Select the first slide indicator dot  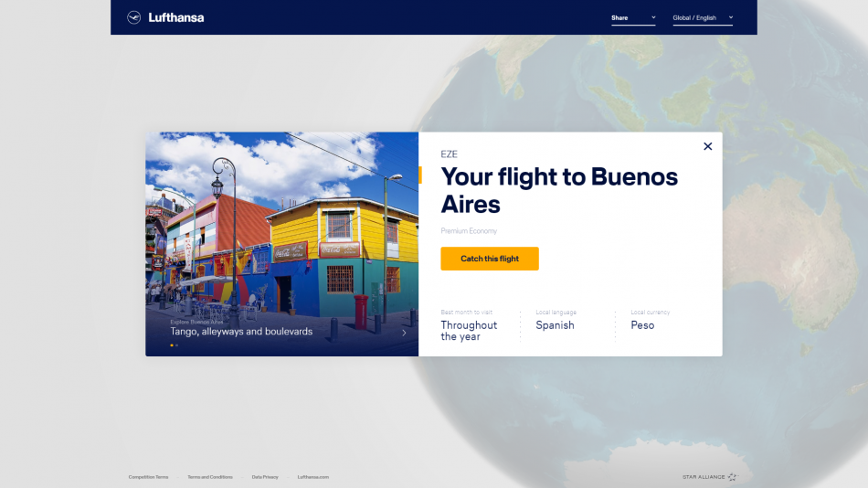[x=172, y=345]
